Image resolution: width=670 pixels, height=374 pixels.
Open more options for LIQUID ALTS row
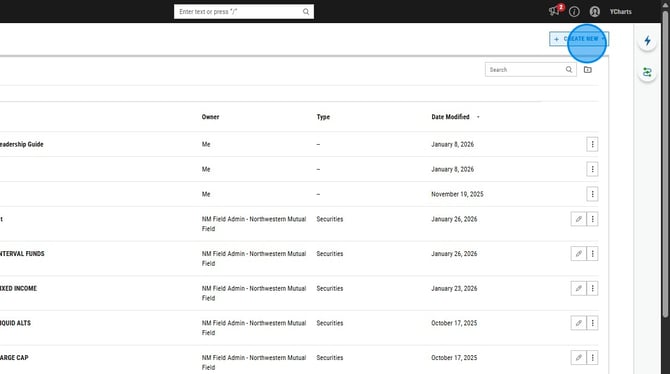pyautogui.click(x=592, y=323)
